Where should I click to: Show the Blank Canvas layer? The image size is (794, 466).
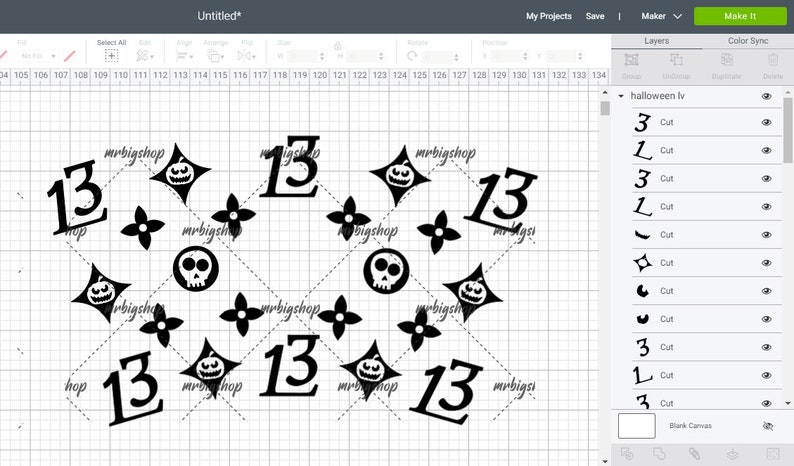768,426
